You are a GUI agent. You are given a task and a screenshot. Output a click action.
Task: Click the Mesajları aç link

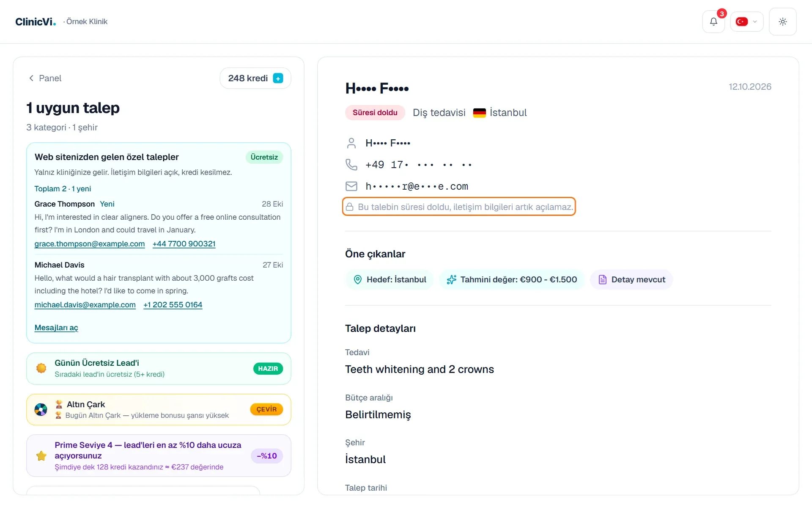56,328
